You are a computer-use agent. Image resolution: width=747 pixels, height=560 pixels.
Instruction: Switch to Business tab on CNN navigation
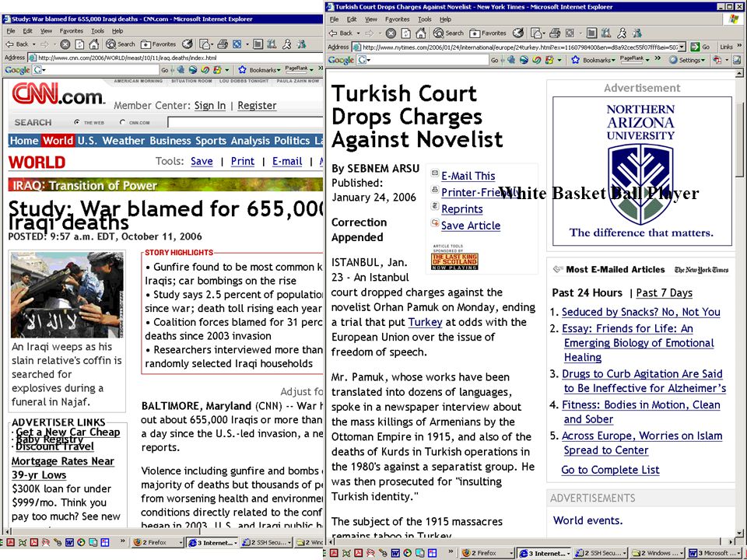170,141
